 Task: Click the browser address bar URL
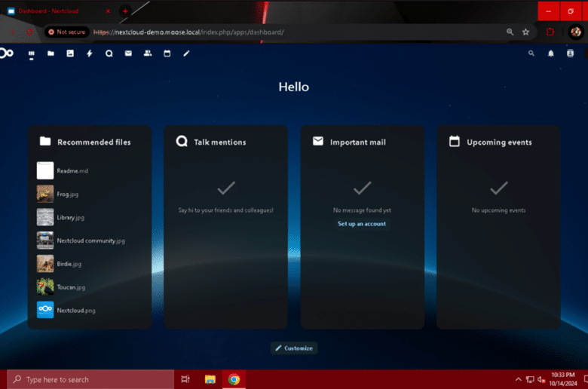pos(188,32)
